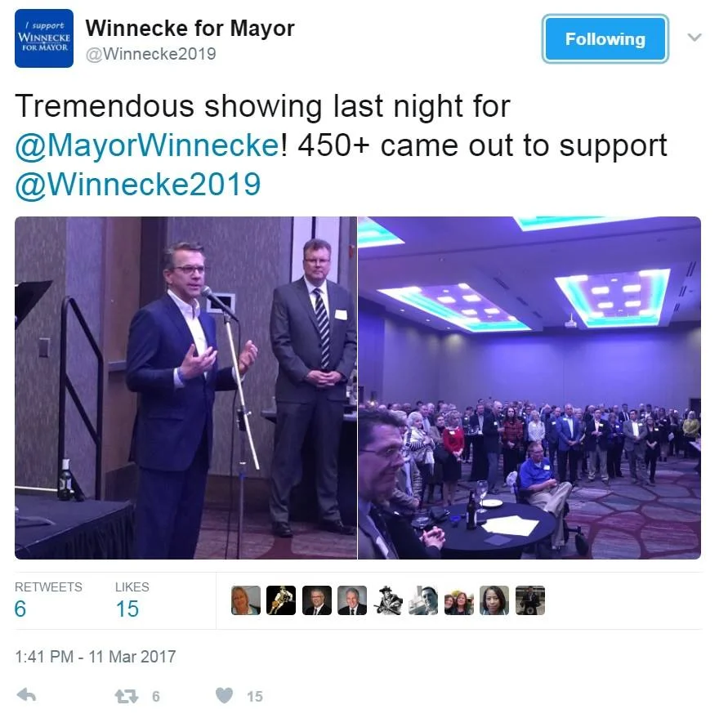Like the tweet with the heart icon
728x727 pixels.
pos(224,695)
